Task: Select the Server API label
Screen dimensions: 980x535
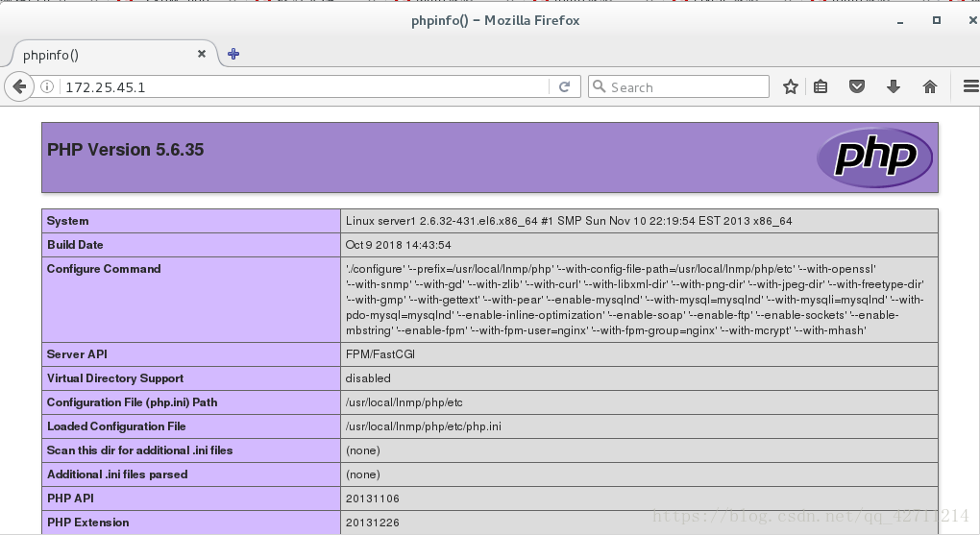Action: pos(77,354)
